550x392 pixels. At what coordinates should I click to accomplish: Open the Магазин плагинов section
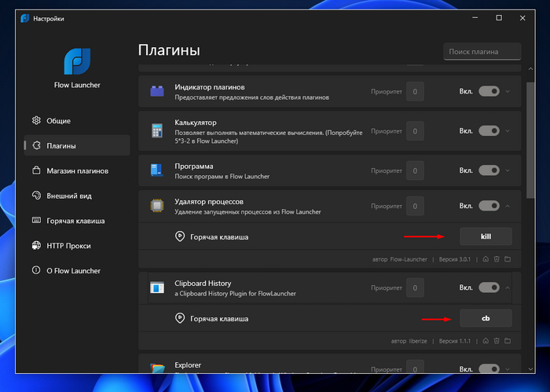[x=76, y=170]
